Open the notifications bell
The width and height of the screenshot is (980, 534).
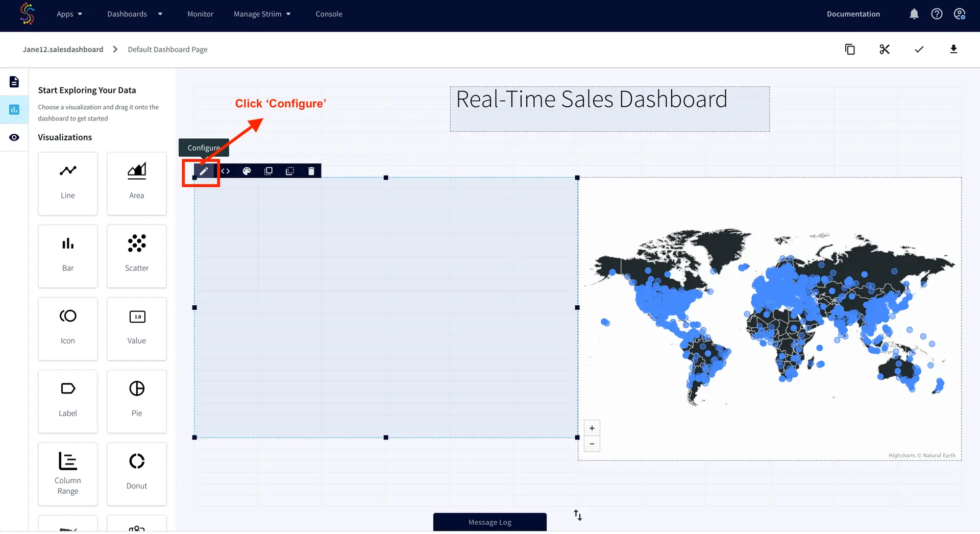point(914,14)
